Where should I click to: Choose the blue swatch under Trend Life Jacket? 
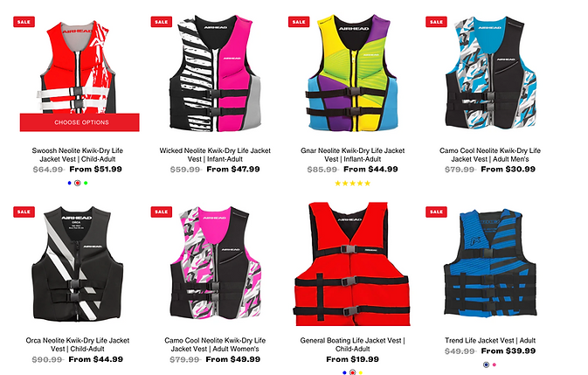point(486,365)
